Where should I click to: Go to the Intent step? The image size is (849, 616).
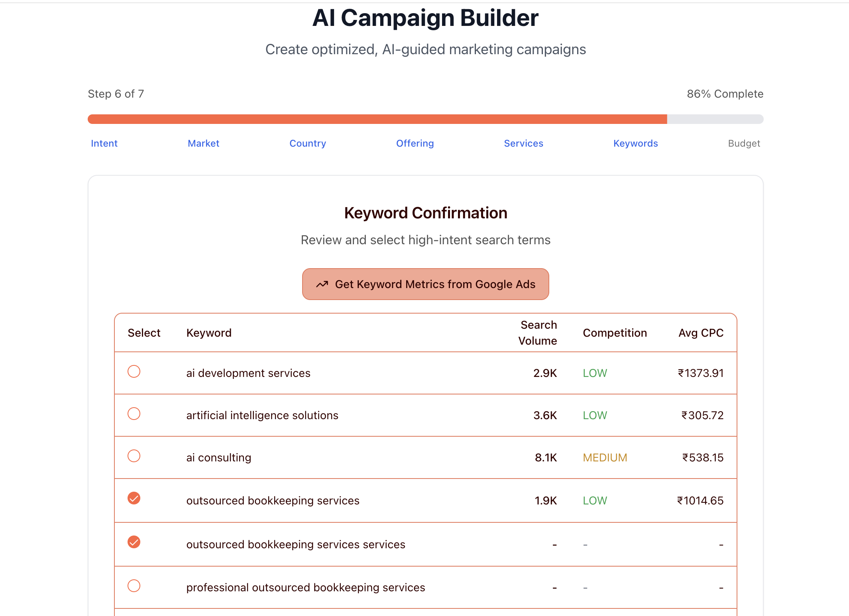[x=104, y=143]
